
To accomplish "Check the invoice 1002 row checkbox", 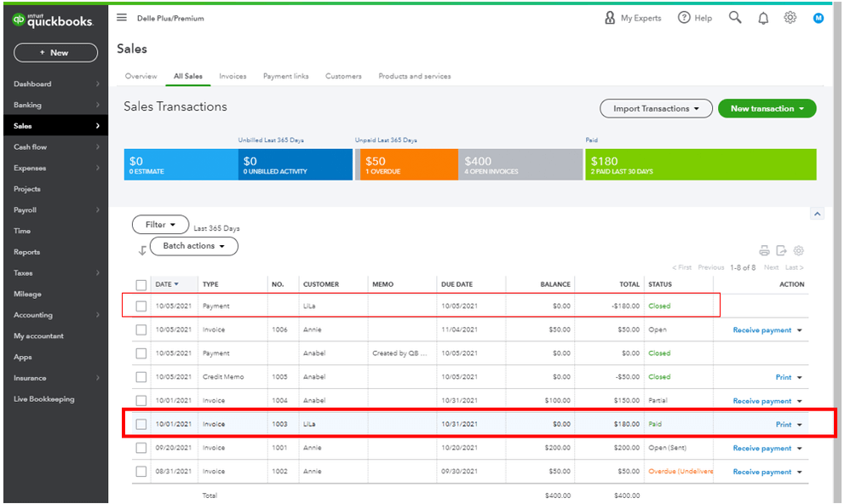I will click(x=141, y=472).
